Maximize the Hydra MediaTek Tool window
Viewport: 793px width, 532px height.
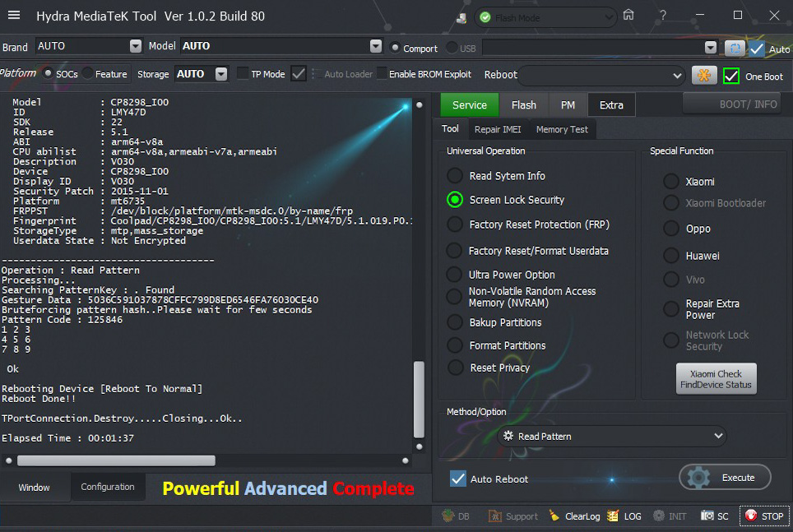tap(738, 15)
